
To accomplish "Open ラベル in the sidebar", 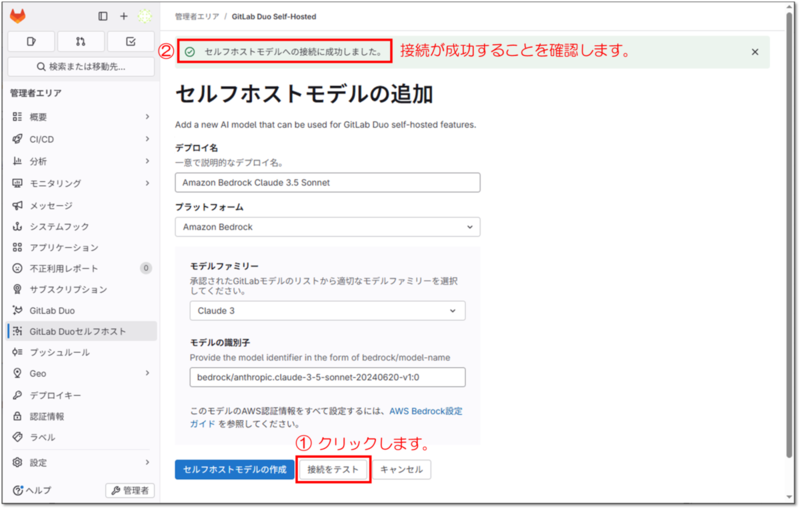I will coord(82,437).
